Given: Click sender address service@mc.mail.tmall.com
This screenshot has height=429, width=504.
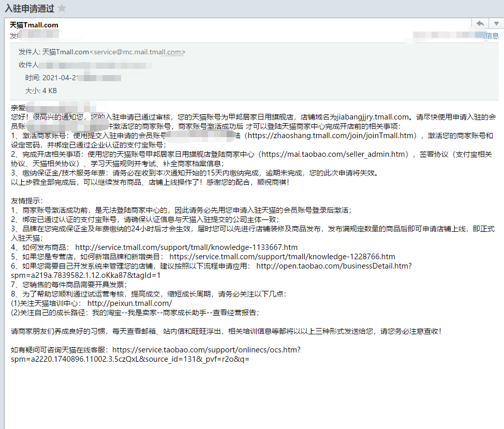Looking at the screenshot, I should (x=137, y=52).
